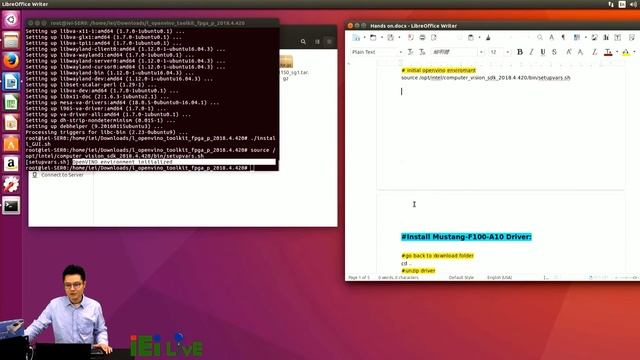
Task: Open LibreOffice Calc from the launcher
Action: click(x=11, y=102)
